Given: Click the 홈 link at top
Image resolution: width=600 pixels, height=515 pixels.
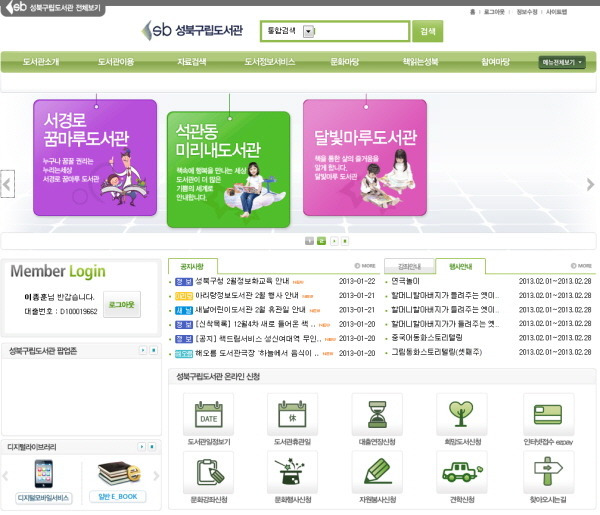Looking at the screenshot, I should 473,12.
